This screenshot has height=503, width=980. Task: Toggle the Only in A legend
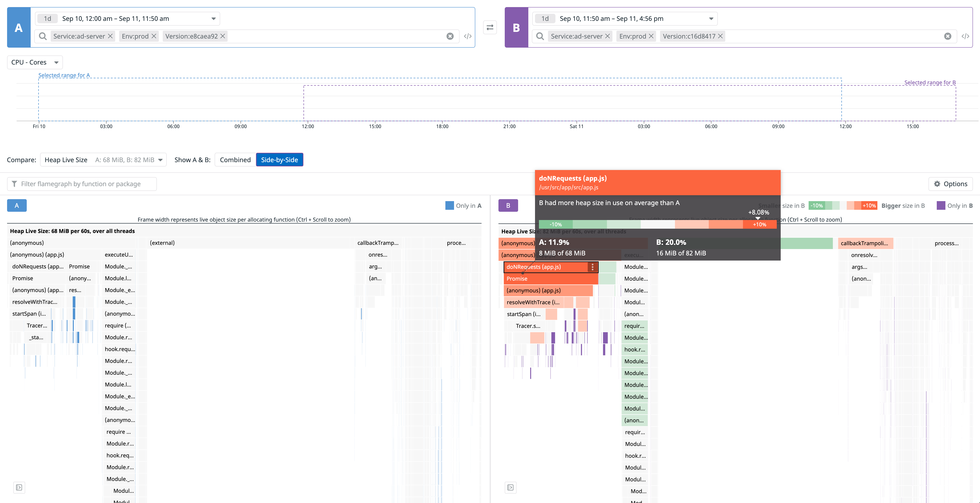pyautogui.click(x=463, y=205)
